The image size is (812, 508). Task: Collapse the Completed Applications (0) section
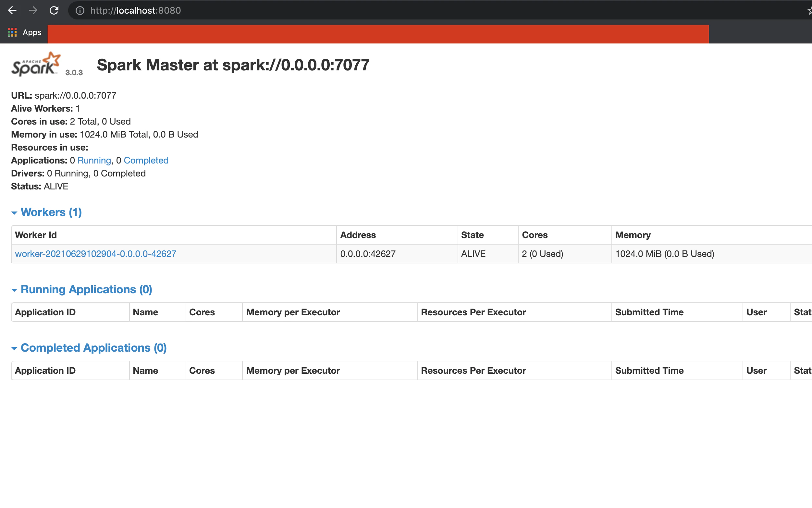pos(89,348)
